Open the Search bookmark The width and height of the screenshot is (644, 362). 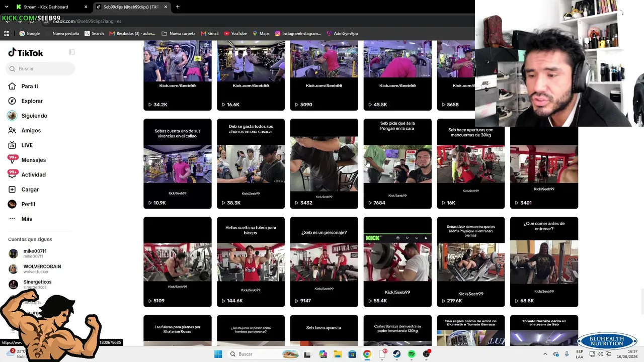tap(94, 34)
